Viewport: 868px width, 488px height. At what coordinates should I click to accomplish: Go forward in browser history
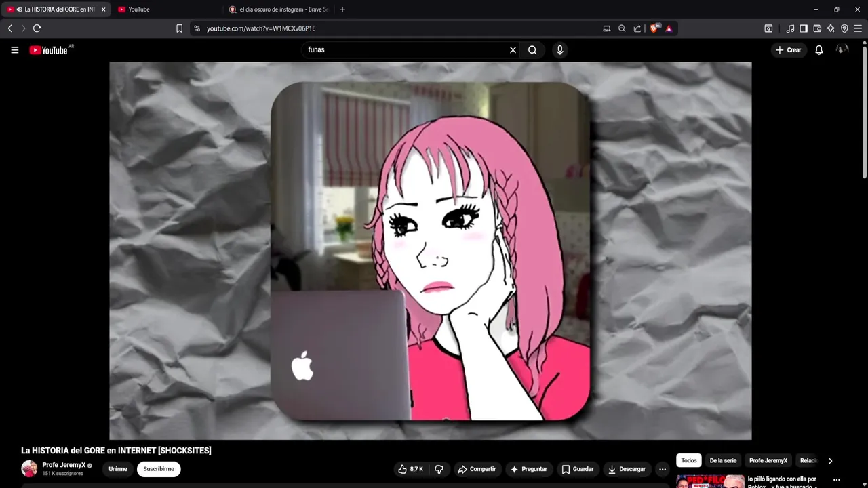pyautogui.click(x=23, y=28)
